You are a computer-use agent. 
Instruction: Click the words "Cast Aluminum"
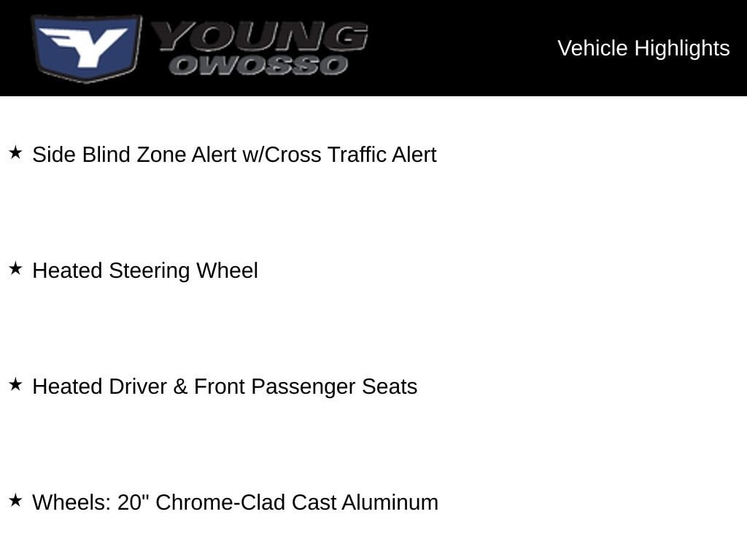coord(365,502)
